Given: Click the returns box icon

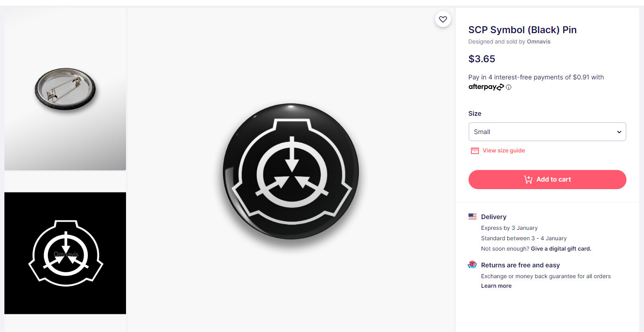Looking at the screenshot, I should click(473, 265).
